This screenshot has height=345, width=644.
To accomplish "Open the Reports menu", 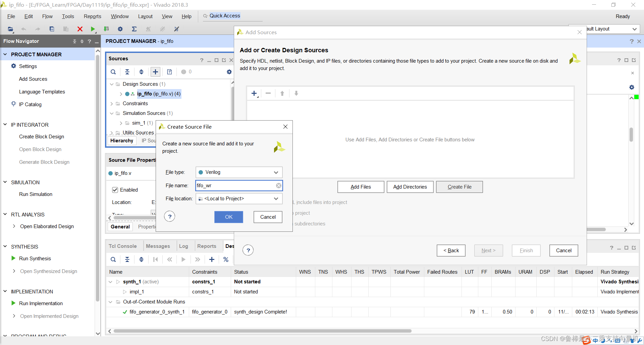I will coord(92,16).
